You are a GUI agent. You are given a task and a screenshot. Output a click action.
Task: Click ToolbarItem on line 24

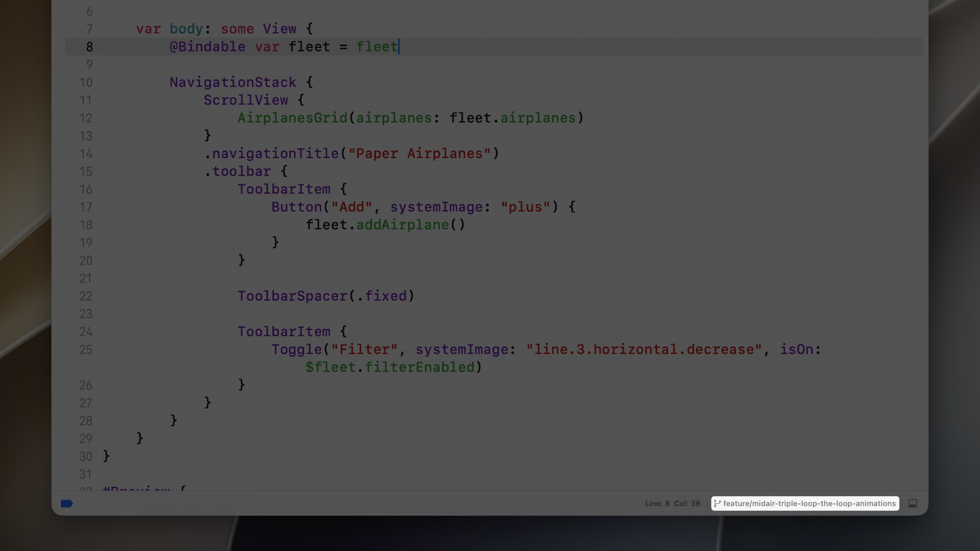(284, 332)
